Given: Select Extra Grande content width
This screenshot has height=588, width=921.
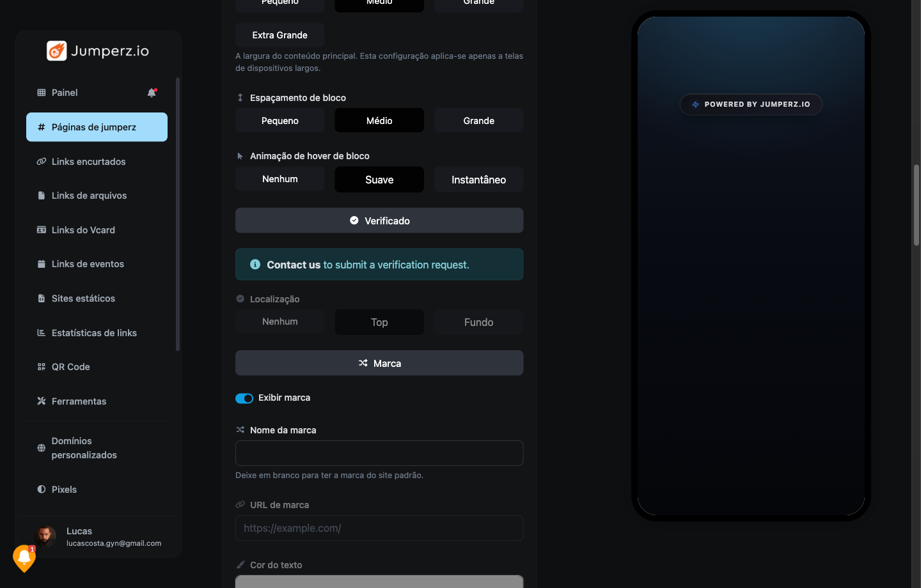Looking at the screenshot, I should coord(280,35).
